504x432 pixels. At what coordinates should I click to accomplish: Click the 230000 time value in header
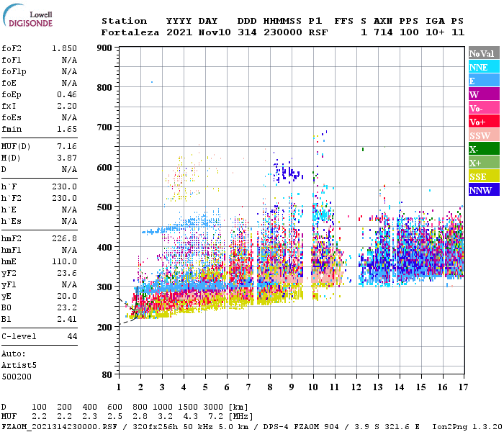(283, 32)
